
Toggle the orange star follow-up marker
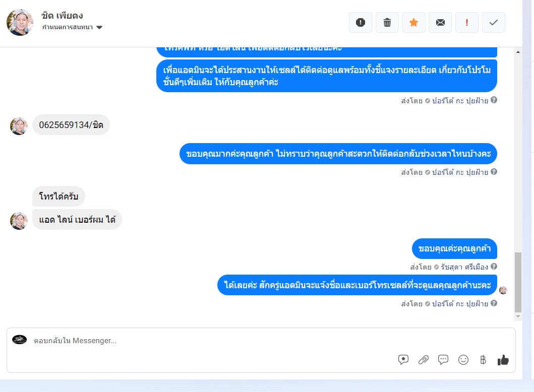tap(414, 23)
